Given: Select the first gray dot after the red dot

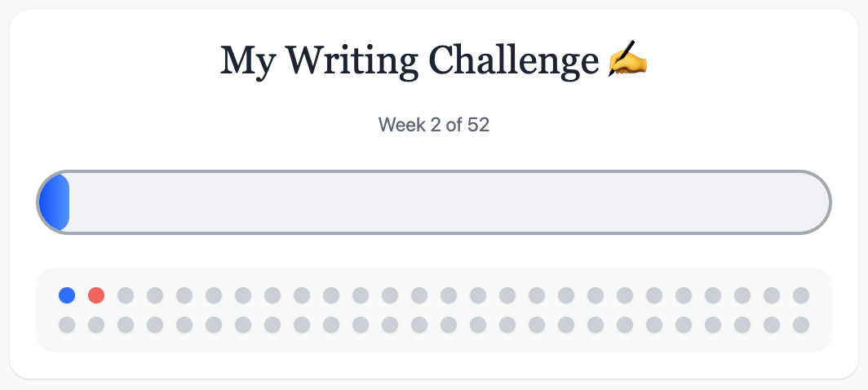Looking at the screenshot, I should coord(126,295).
